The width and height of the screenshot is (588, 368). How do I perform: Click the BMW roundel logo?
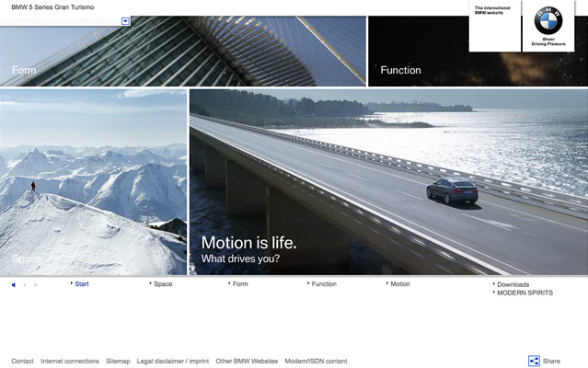[x=548, y=21]
